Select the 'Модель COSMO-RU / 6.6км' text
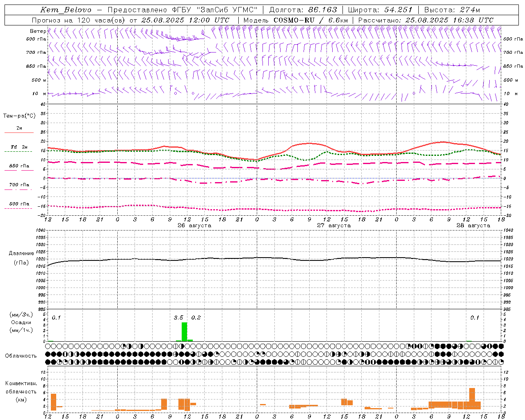 [x=295, y=20]
